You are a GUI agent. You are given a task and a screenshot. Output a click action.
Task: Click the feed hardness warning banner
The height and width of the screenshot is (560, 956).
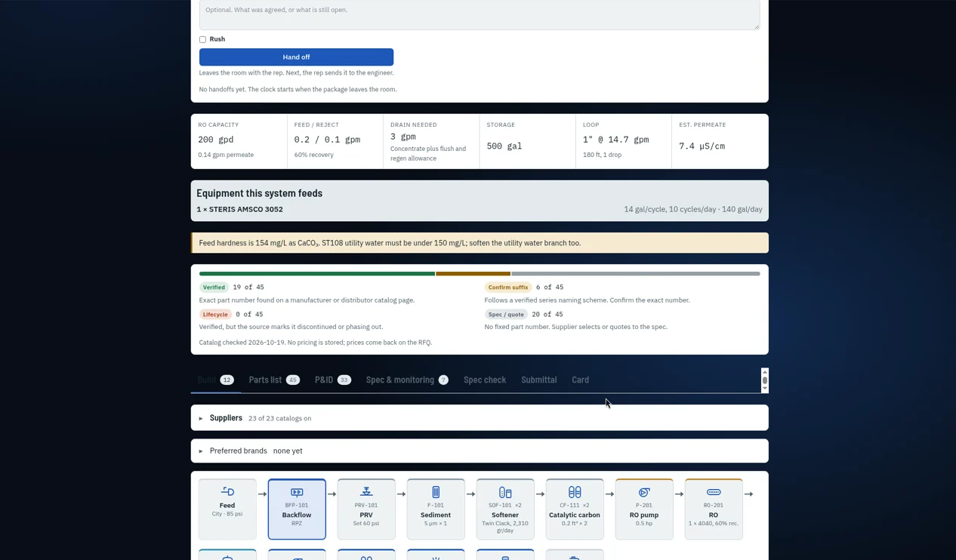(x=480, y=243)
